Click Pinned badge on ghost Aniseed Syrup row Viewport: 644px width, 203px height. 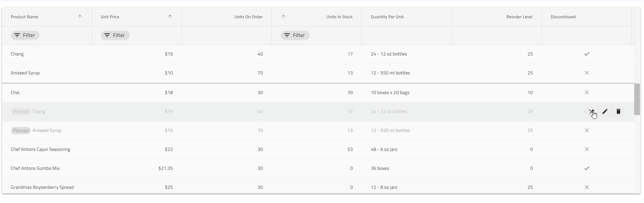[21, 131]
